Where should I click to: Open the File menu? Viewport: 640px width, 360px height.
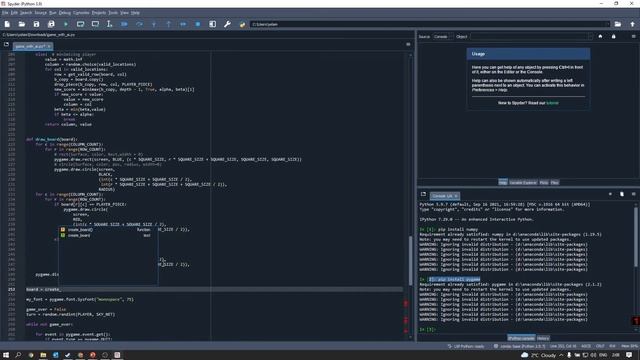point(5,13)
